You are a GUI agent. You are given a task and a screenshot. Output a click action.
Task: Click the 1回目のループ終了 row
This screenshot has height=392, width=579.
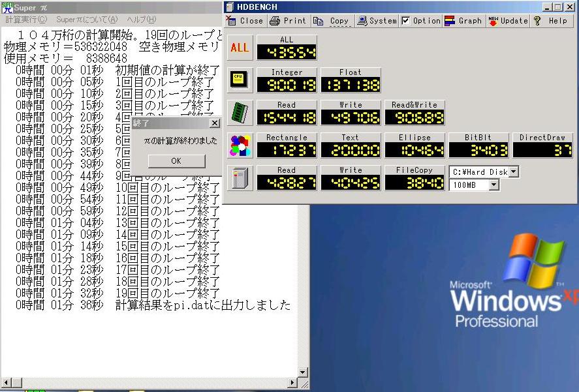coord(115,82)
